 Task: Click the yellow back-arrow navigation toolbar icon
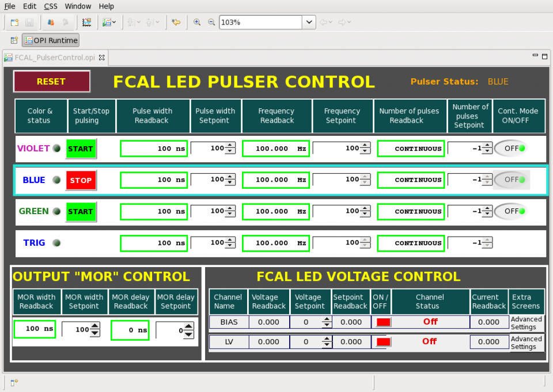click(176, 22)
